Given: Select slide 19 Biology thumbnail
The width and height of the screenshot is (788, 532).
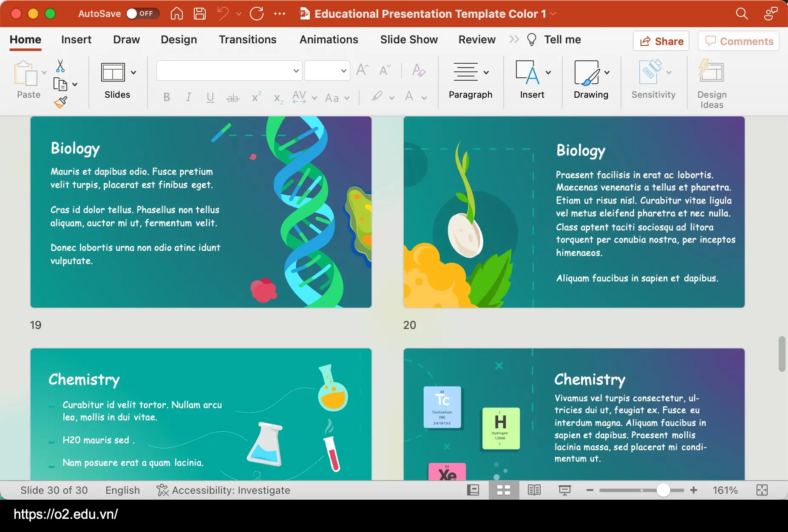Looking at the screenshot, I should [201, 212].
